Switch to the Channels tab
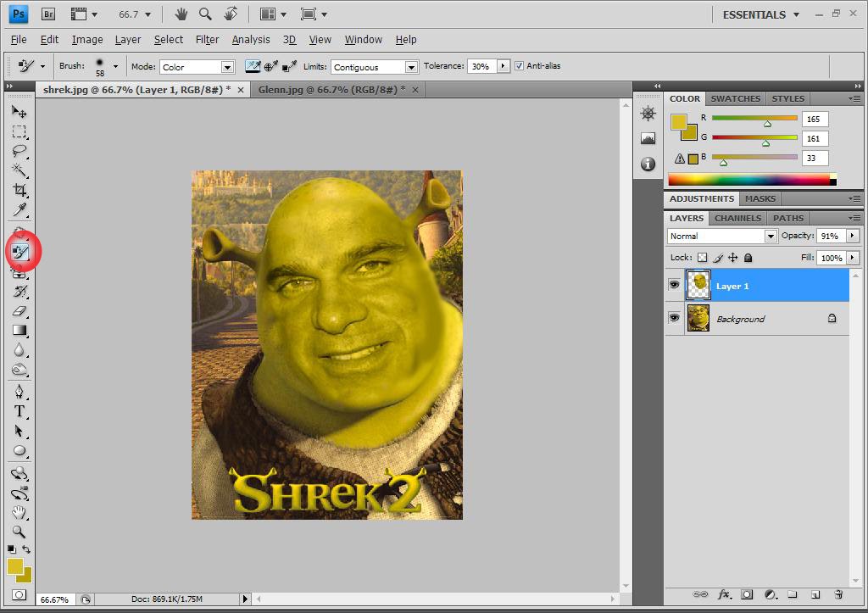868x613 pixels. point(738,218)
